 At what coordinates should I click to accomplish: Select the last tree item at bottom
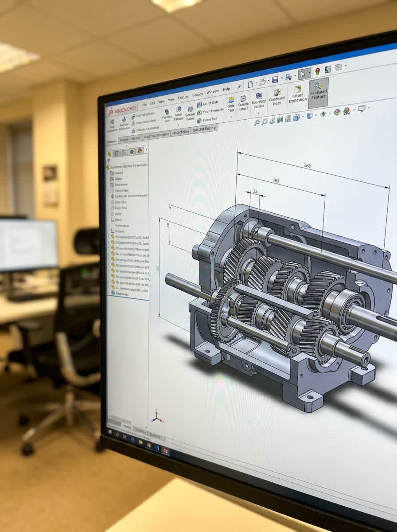120,293
